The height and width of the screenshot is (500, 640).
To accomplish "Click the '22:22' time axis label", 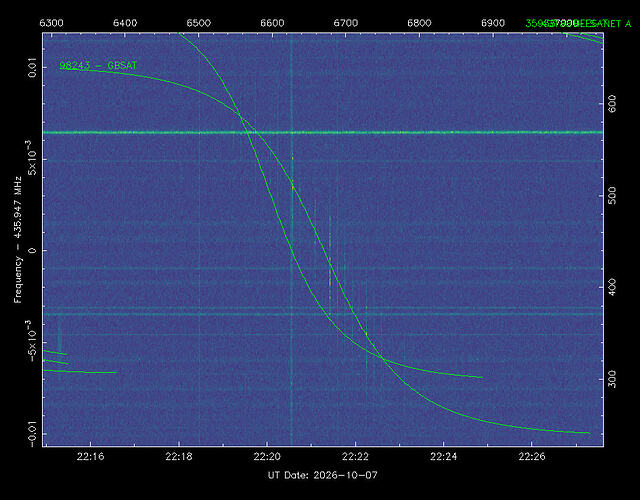I will pos(355,457).
